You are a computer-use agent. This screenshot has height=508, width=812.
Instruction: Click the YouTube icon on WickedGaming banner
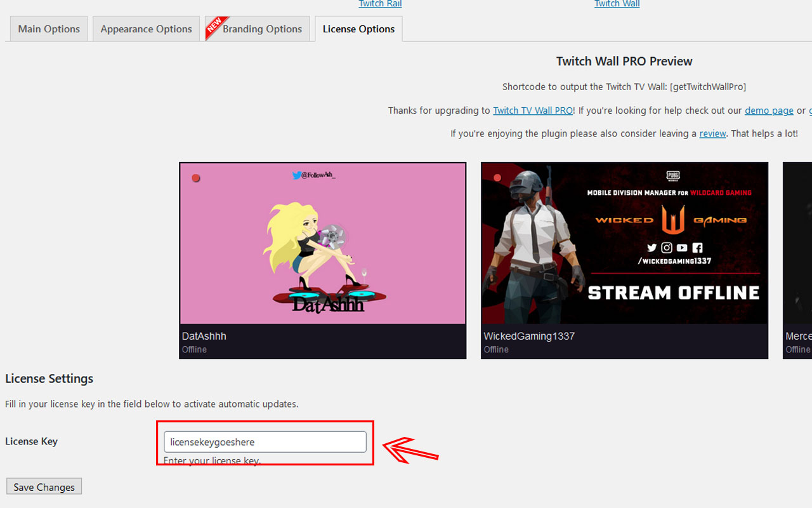click(682, 248)
